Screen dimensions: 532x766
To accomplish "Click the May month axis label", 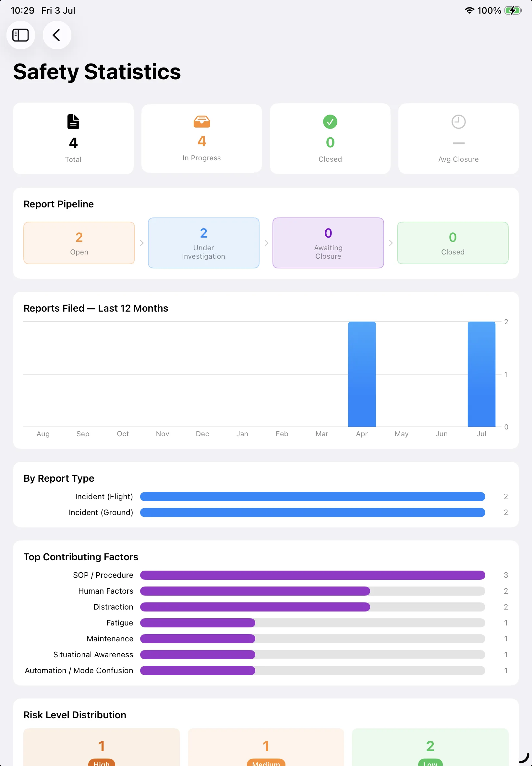I will tap(402, 434).
